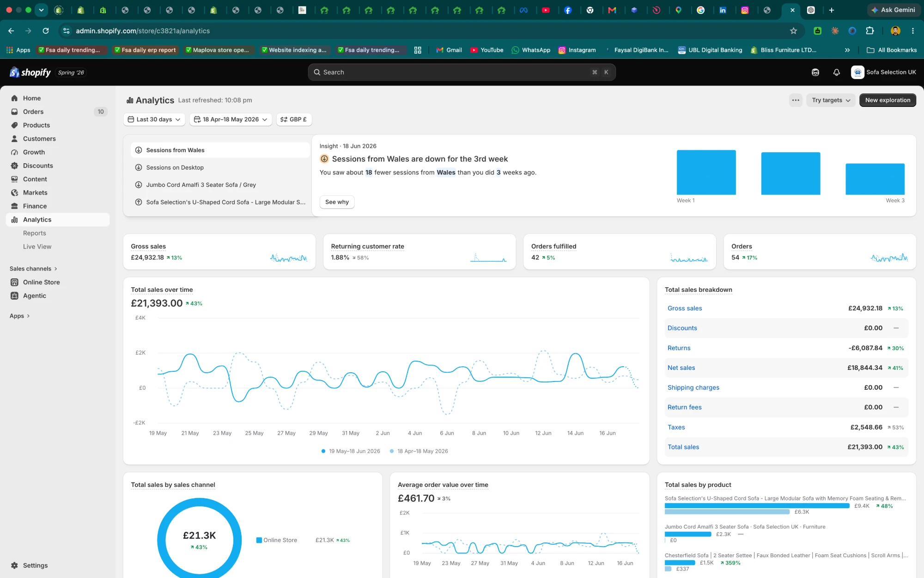Open the Reports sub-item
This screenshot has height=578, width=924.
point(35,233)
